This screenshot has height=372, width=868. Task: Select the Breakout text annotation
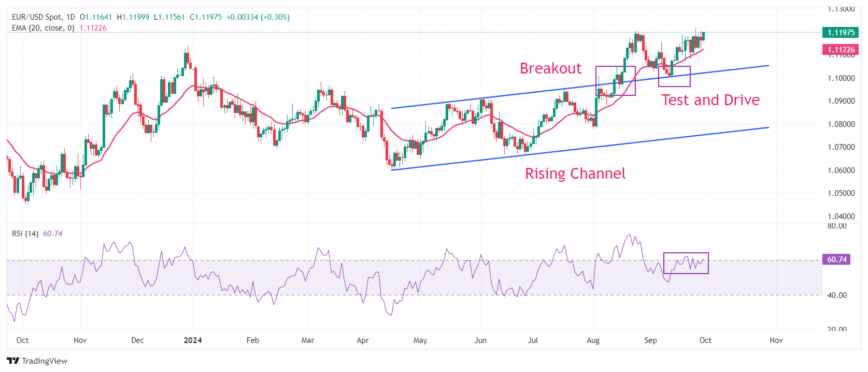click(x=550, y=69)
